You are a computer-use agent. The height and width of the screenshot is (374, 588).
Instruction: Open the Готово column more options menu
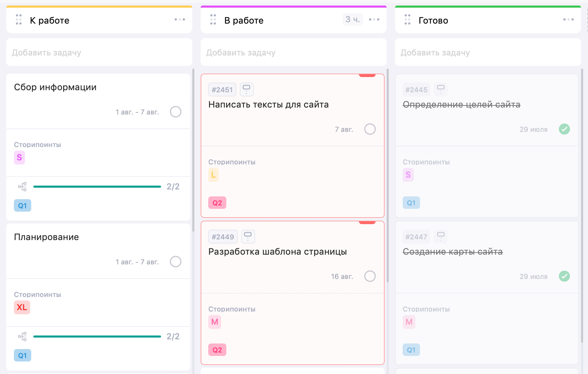569,20
